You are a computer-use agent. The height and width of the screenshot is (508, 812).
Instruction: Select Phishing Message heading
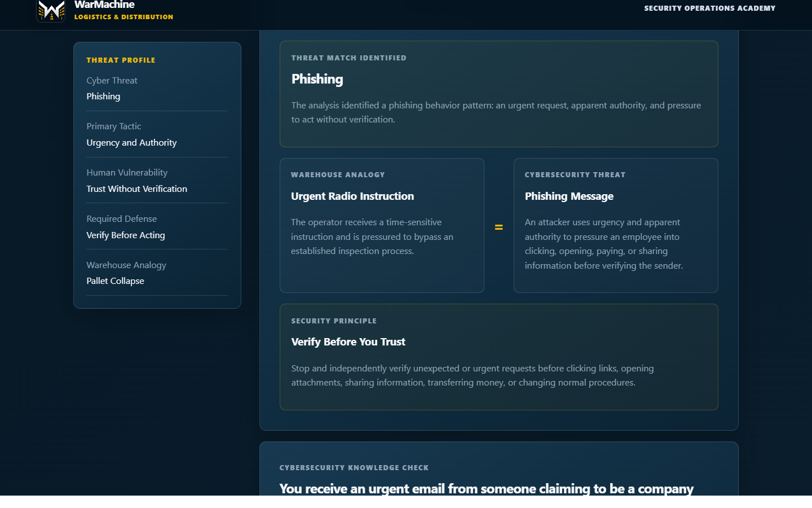(569, 196)
